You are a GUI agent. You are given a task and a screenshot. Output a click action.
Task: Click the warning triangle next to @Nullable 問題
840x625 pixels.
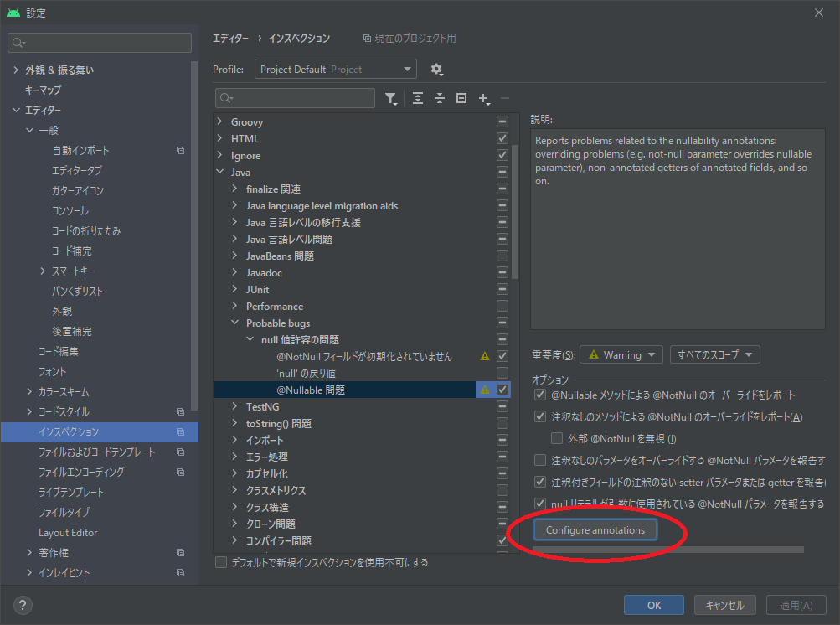click(x=484, y=389)
